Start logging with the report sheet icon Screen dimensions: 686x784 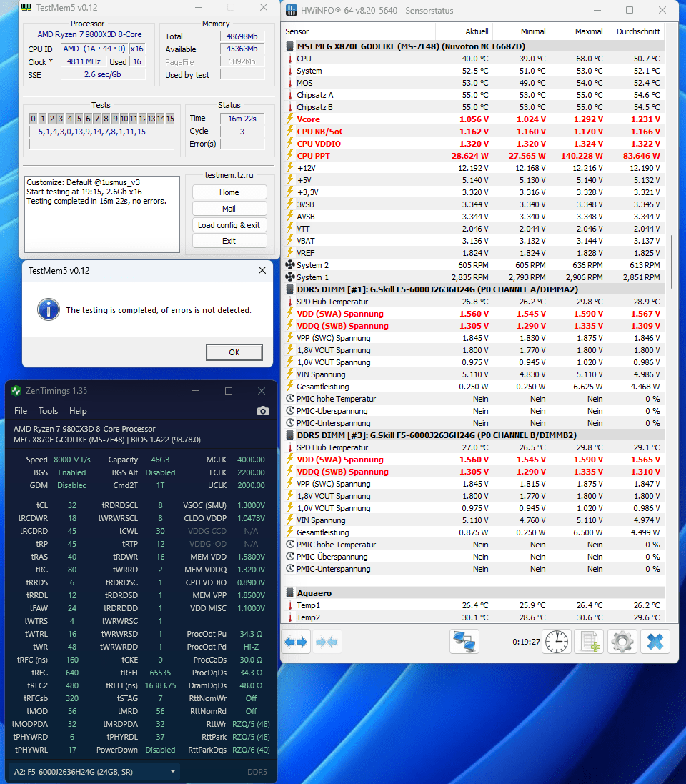[588, 641]
